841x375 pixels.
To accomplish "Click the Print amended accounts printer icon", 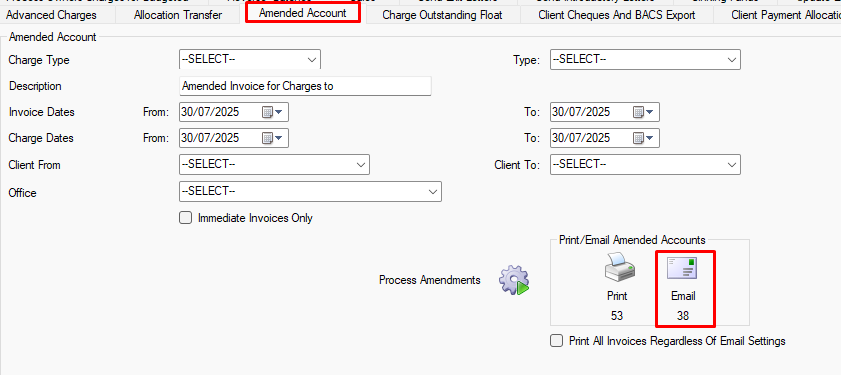I will [617, 268].
